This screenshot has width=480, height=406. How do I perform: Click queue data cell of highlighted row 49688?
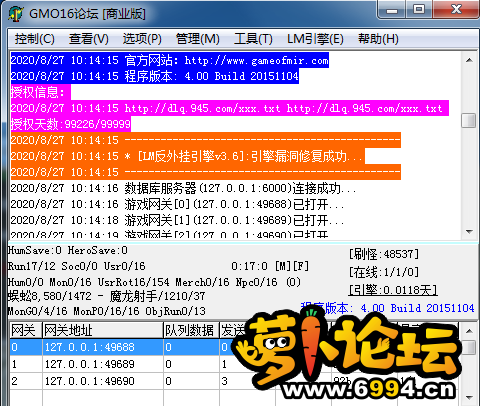[191, 347]
